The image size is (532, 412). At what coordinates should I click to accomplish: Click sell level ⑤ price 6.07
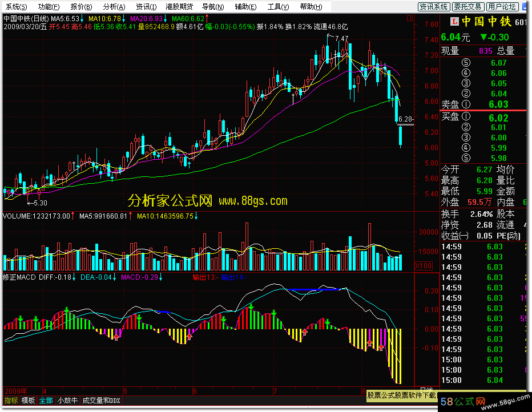[498, 63]
